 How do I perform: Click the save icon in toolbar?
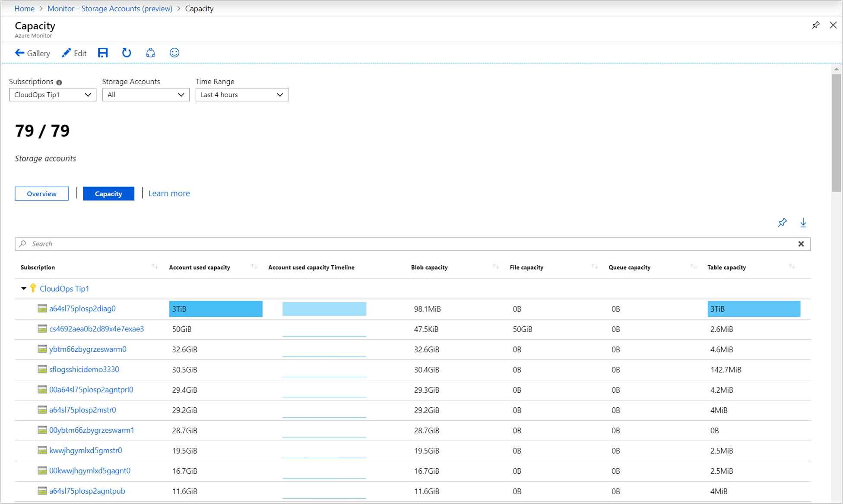pos(102,53)
